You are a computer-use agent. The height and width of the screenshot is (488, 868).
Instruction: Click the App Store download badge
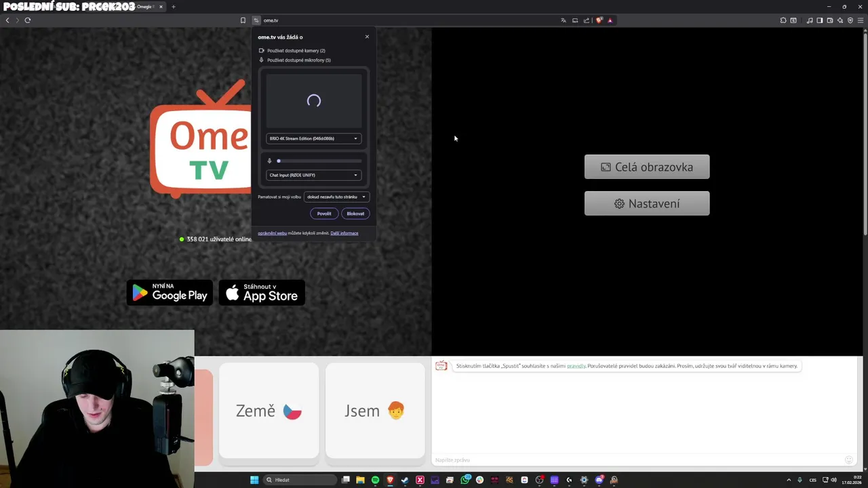point(262,293)
